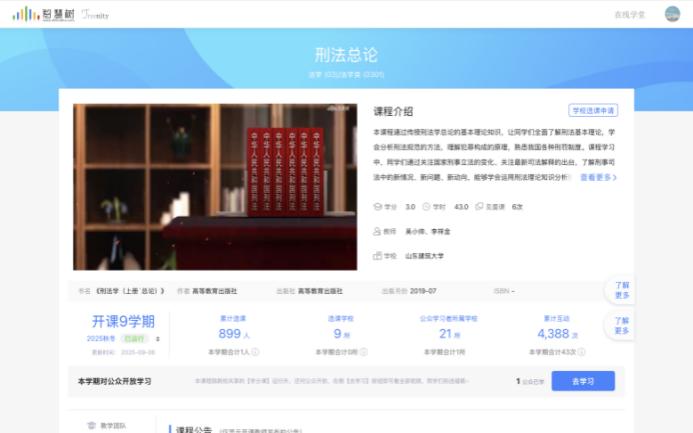Click the 学分 graduation cap icon
693x433 pixels.
[377, 207]
